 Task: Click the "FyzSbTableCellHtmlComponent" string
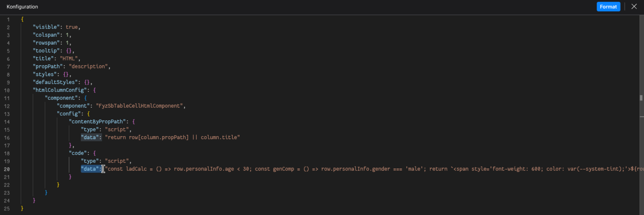(139, 106)
